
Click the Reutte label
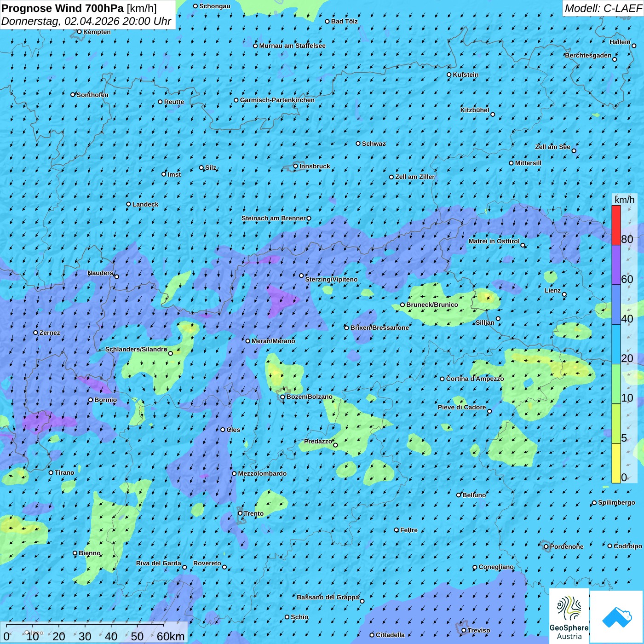pos(174,102)
